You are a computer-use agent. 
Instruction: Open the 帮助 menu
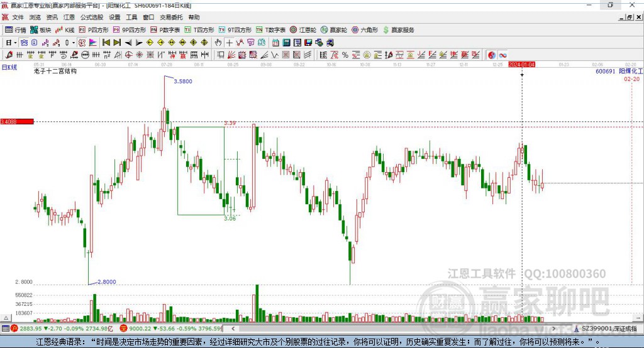coord(194,17)
